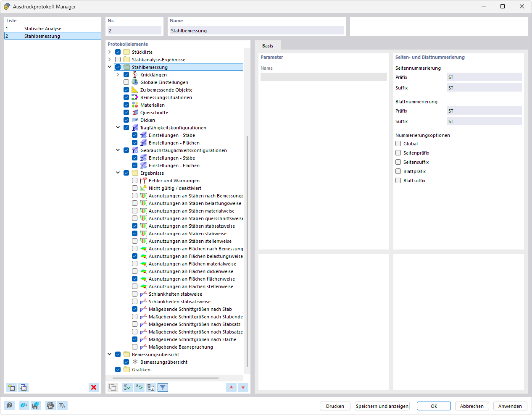Select Ausnutzungen an Flächen flächenweise row
The height and width of the screenshot is (415, 532).
point(192,279)
